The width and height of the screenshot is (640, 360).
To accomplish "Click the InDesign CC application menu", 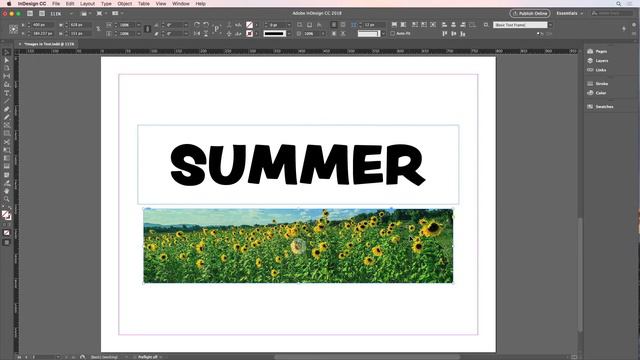I will (x=32, y=4).
